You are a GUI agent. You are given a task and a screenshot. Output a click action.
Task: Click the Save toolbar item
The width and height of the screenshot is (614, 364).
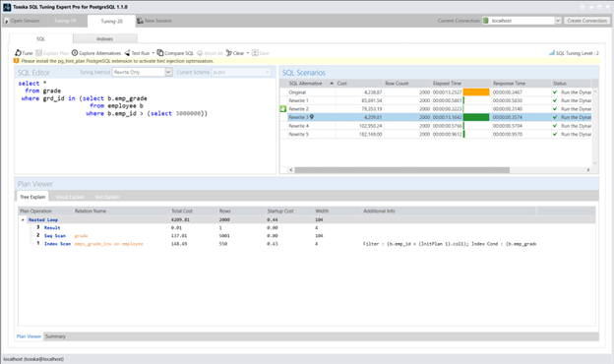261,53
